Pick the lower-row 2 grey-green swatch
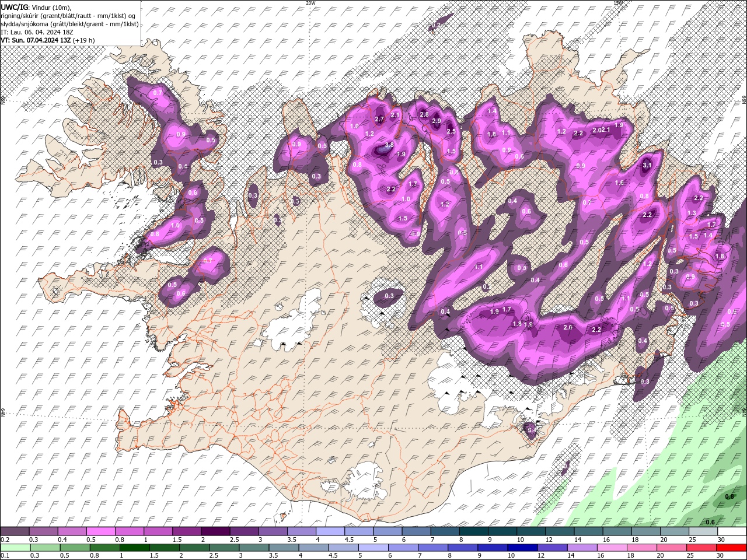Image resolution: width=747 pixels, height=560 pixels. [194, 548]
